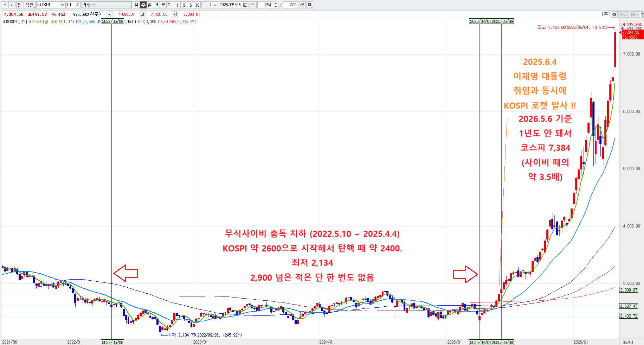
Task: Select interval 10 button
Action: pyautogui.click(x=198, y=5)
